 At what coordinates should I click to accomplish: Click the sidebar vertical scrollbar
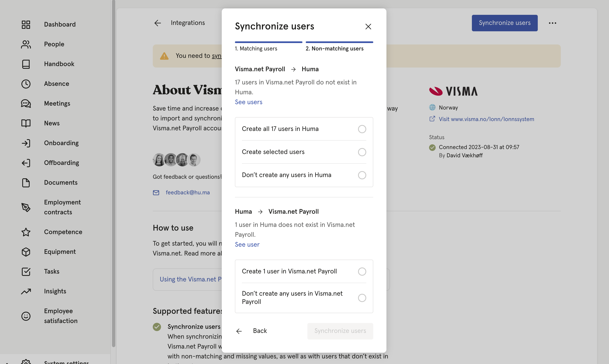tap(113, 173)
